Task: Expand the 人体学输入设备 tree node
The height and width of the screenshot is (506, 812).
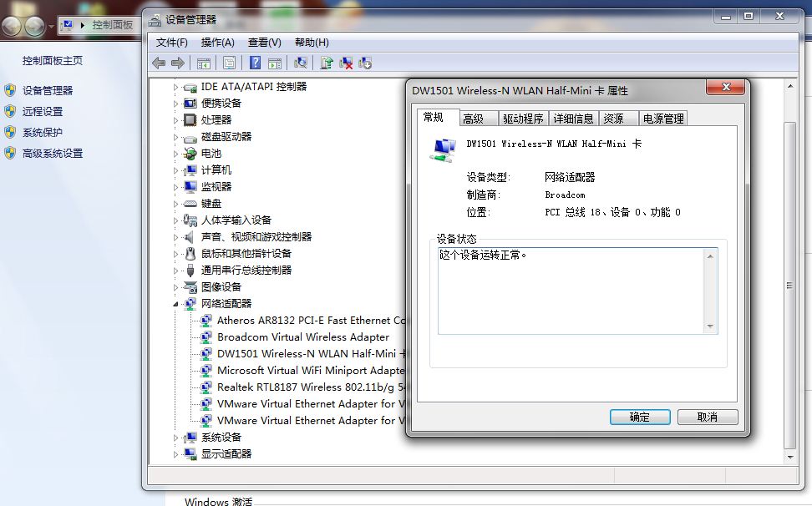Action: (175, 221)
